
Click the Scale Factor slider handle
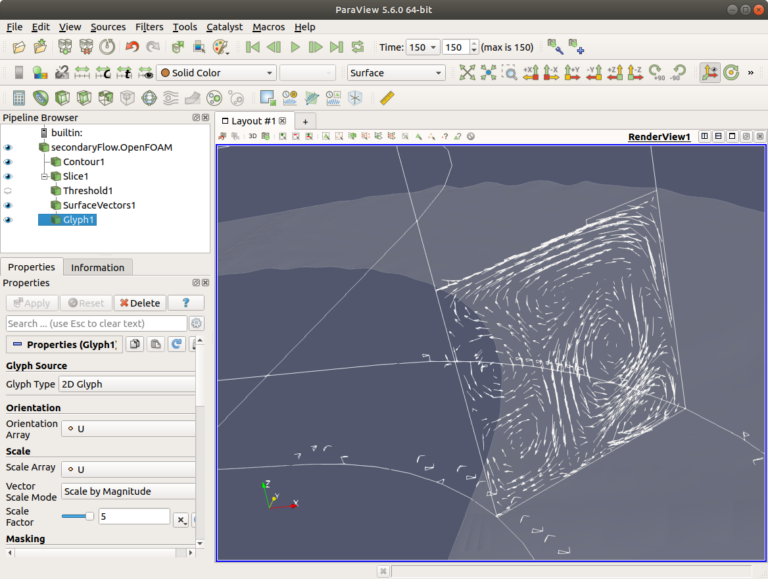tap(89, 516)
